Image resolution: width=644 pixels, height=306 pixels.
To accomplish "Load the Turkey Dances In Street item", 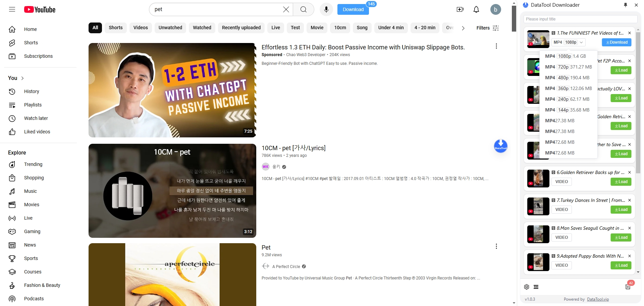I will pos(621,210).
